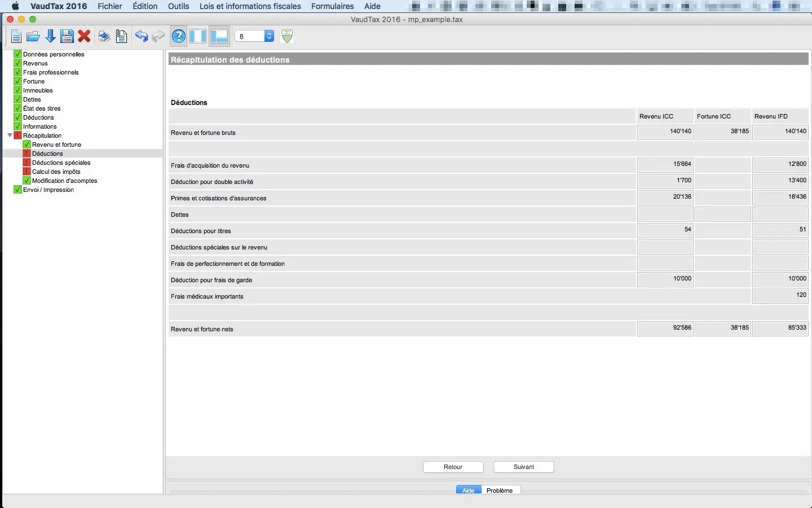Open the attachments paperclip document icon

click(x=121, y=37)
